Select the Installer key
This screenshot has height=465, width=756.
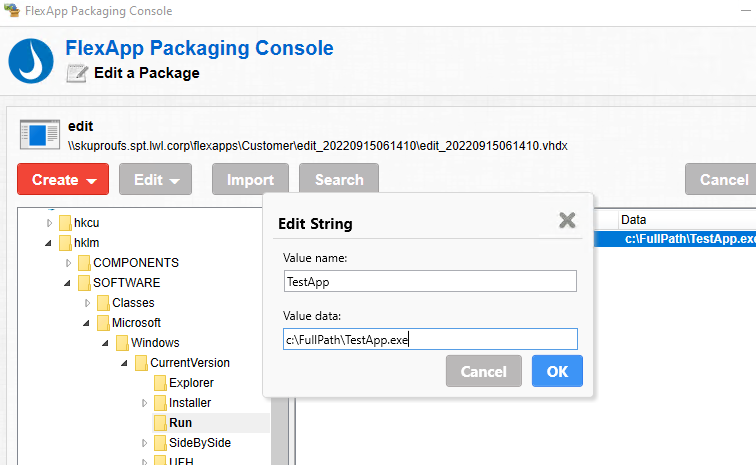pyautogui.click(x=190, y=403)
